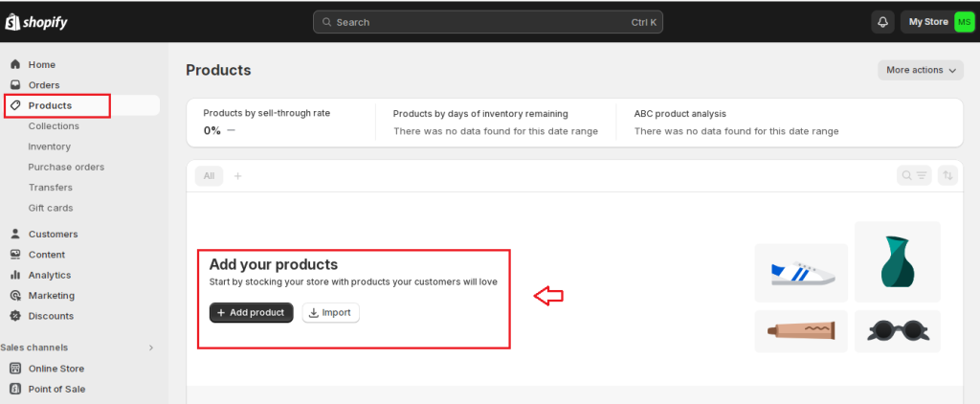Viewport: 980px width, 404px height.
Task: Open the My Store account menu
Action: pyautogui.click(x=937, y=22)
